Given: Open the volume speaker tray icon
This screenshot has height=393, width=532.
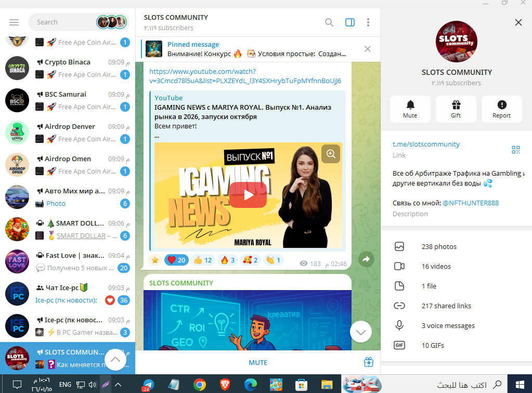Looking at the screenshot, I should (92, 385).
